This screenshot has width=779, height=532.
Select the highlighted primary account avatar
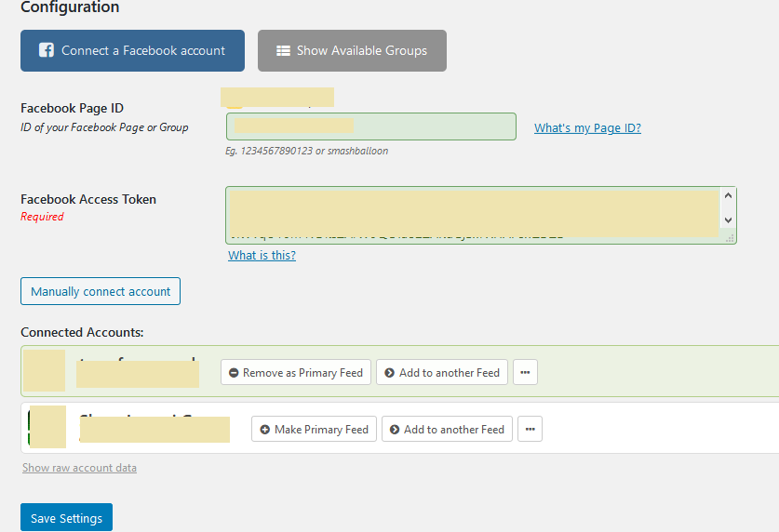(44, 370)
